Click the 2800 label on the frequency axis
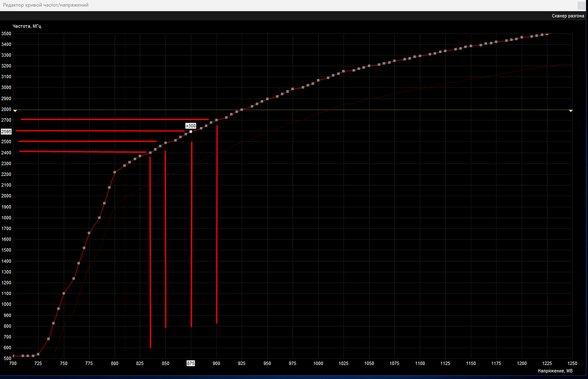 (6, 109)
